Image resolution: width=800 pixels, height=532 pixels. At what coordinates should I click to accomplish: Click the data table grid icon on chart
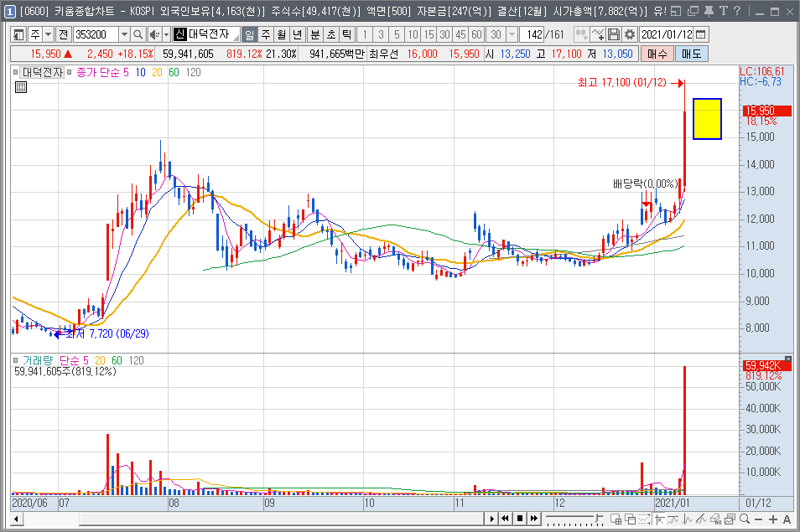pos(21,87)
